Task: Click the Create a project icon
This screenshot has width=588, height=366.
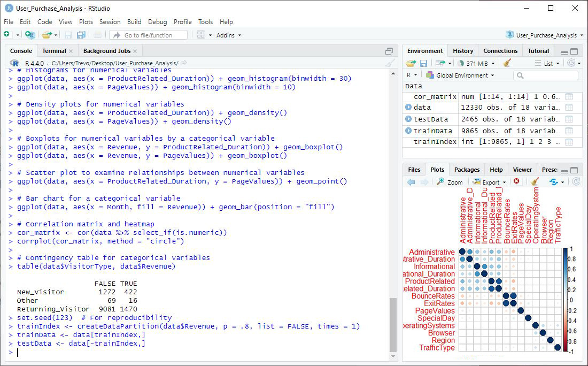Action: pos(30,35)
